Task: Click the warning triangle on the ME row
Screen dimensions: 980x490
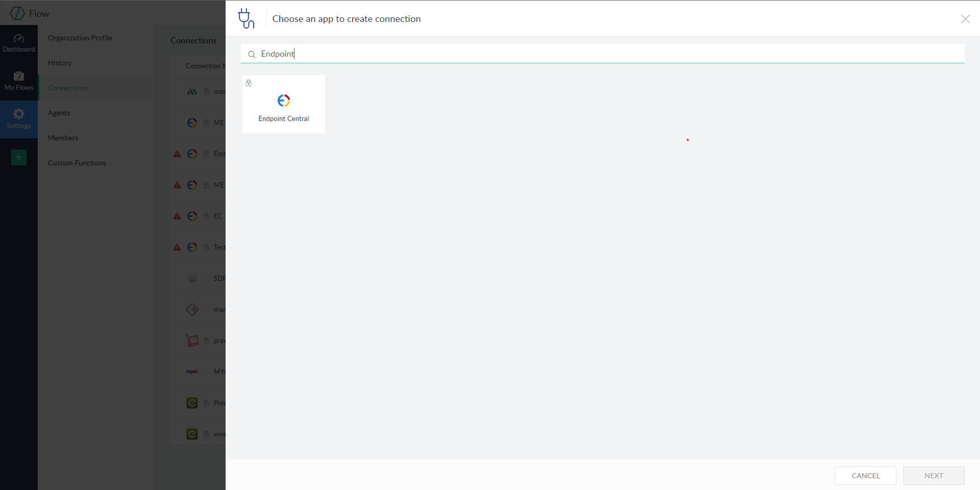Action: point(177,185)
